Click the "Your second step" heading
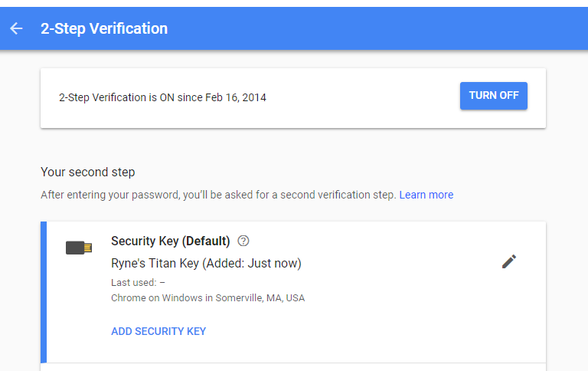 point(87,172)
